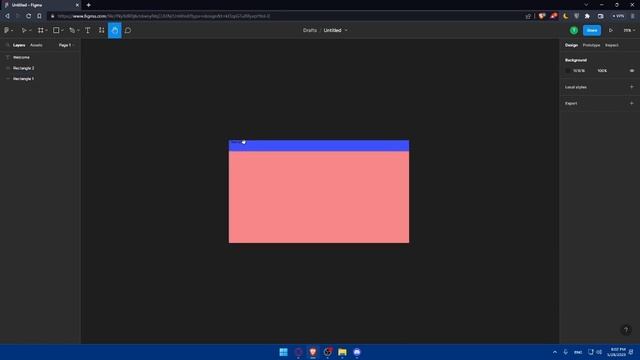The height and width of the screenshot is (360, 640).
Task: Open Pen tool options dropdown
Action: pyautogui.click(x=78, y=31)
